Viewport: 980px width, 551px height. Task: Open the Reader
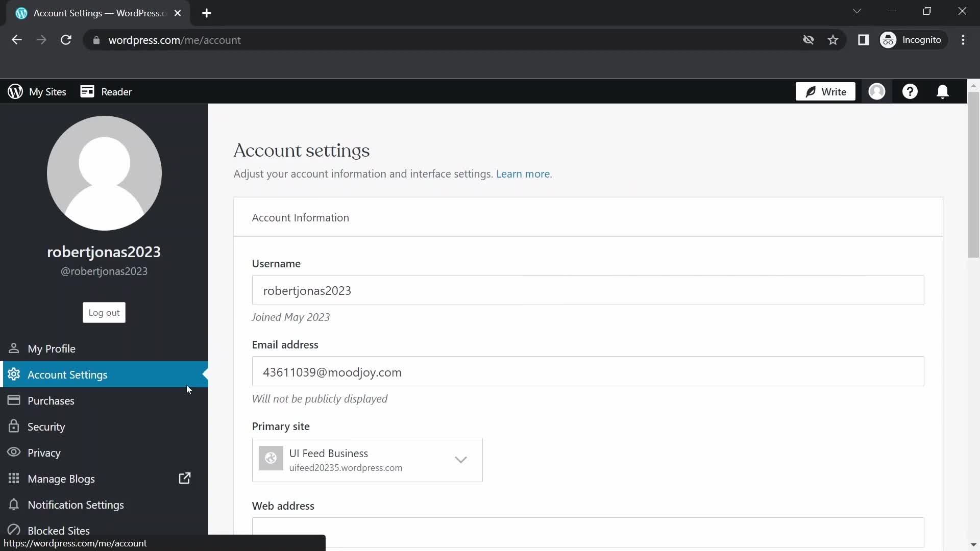tap(106, 92)
